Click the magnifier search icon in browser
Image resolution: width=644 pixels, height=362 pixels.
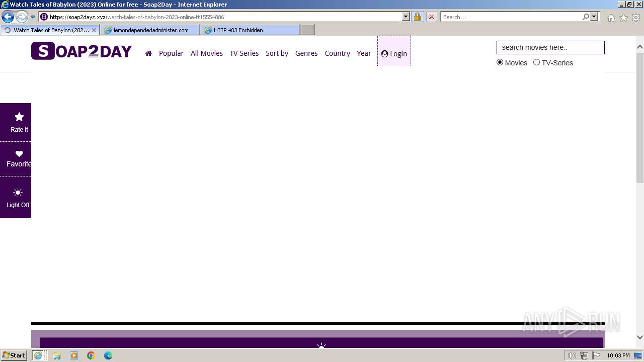click(x=586, y=17)
